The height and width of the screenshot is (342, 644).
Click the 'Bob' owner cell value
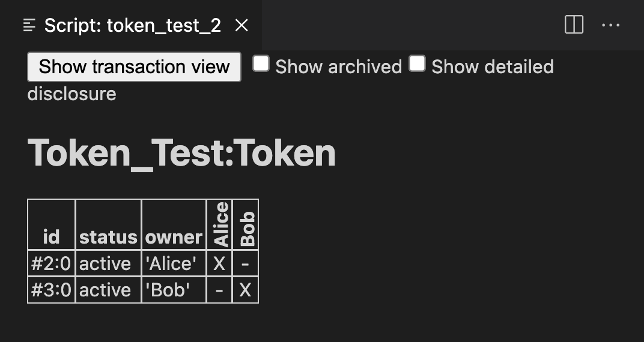pos(168,290)
